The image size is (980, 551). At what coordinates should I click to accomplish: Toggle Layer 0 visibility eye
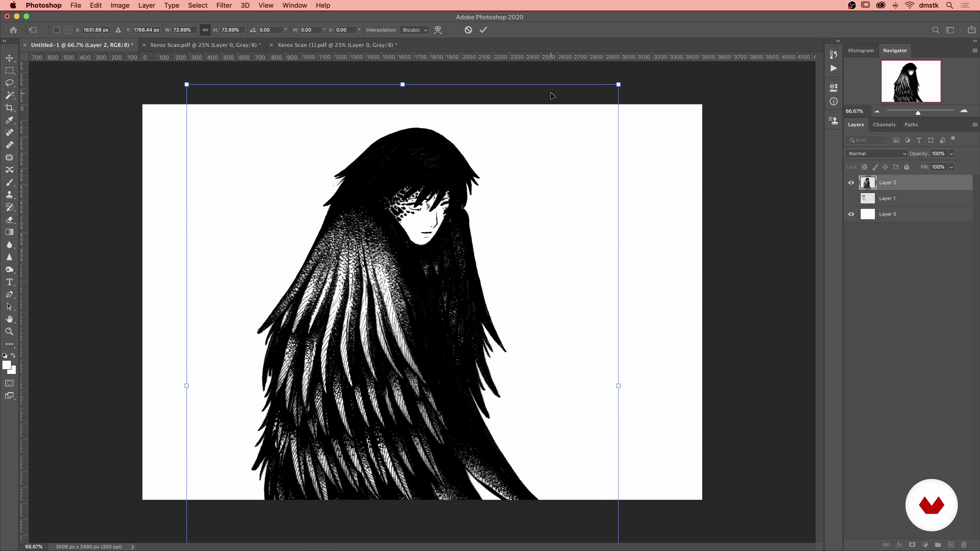point(851,214)
